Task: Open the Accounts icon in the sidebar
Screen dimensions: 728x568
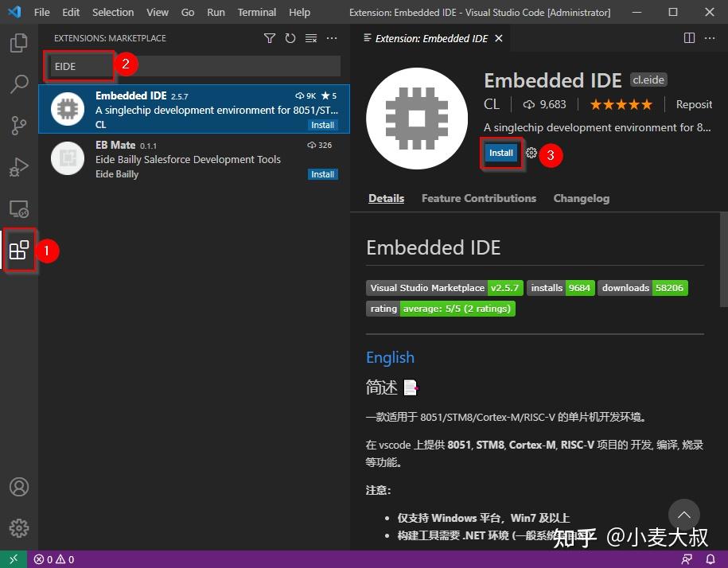Action: click(18, 486)
